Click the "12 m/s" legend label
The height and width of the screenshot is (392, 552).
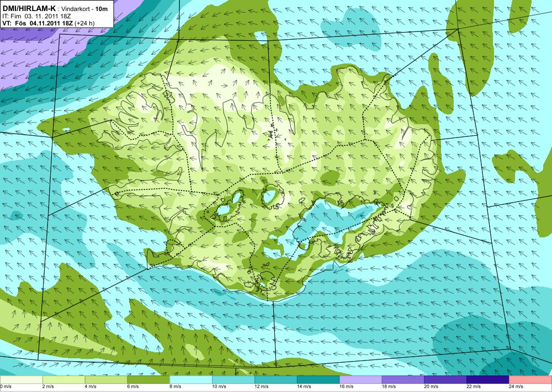click(x=261, y=386)
